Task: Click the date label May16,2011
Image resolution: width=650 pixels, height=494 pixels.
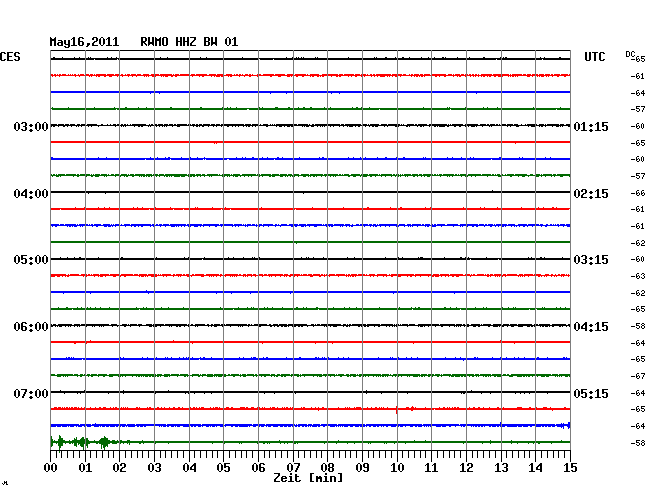Action: (x=84, y=42)
